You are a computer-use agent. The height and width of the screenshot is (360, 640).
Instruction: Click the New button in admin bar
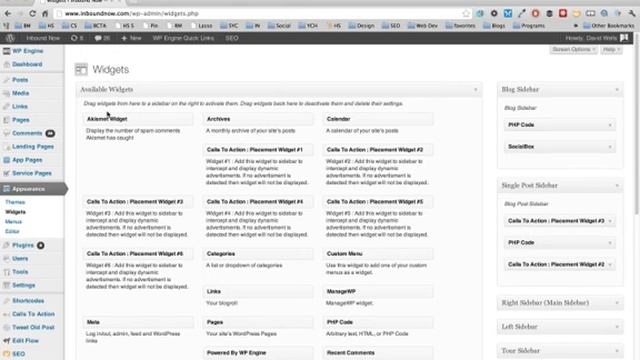pyautogui.click(x=131, y=38)
